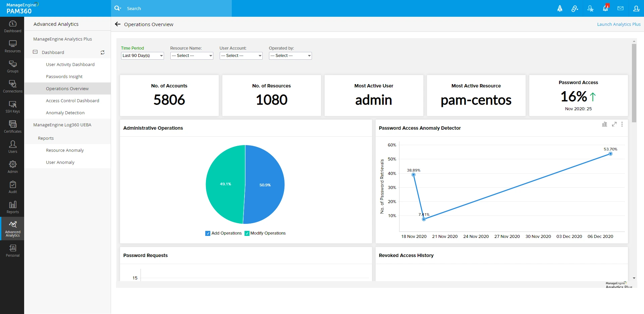Uncheck the Add Operations legend checkbox
This screenshot has height=314, width=644.
click(208, 233)
